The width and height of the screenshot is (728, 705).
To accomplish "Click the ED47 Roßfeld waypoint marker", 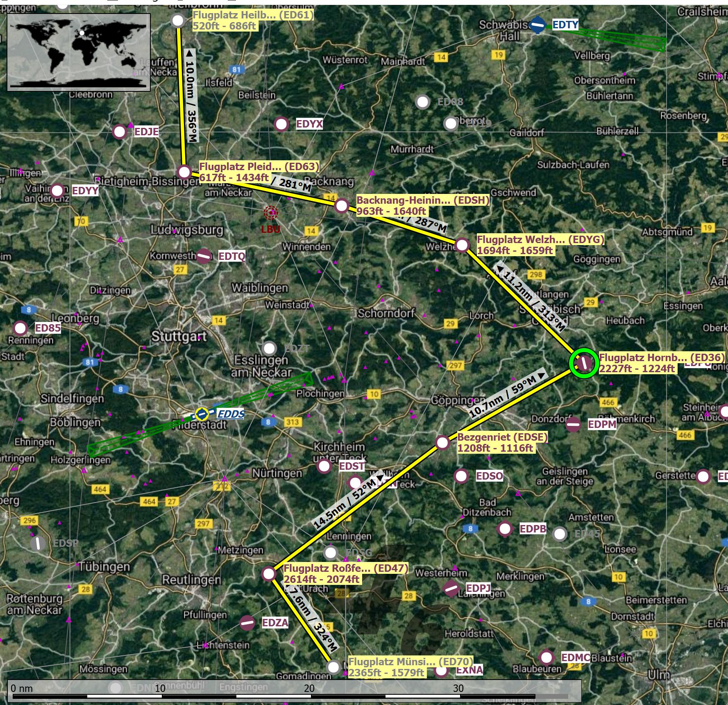I will 269,574.
